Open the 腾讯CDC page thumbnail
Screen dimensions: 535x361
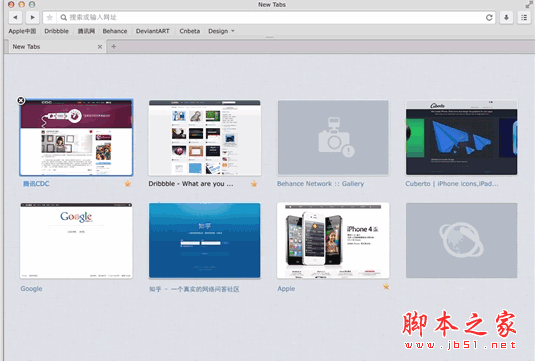[76, 138]
